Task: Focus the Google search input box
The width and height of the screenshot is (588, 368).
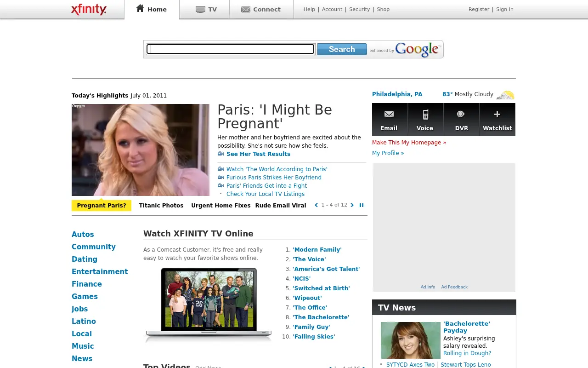Action: coord(231,49)
